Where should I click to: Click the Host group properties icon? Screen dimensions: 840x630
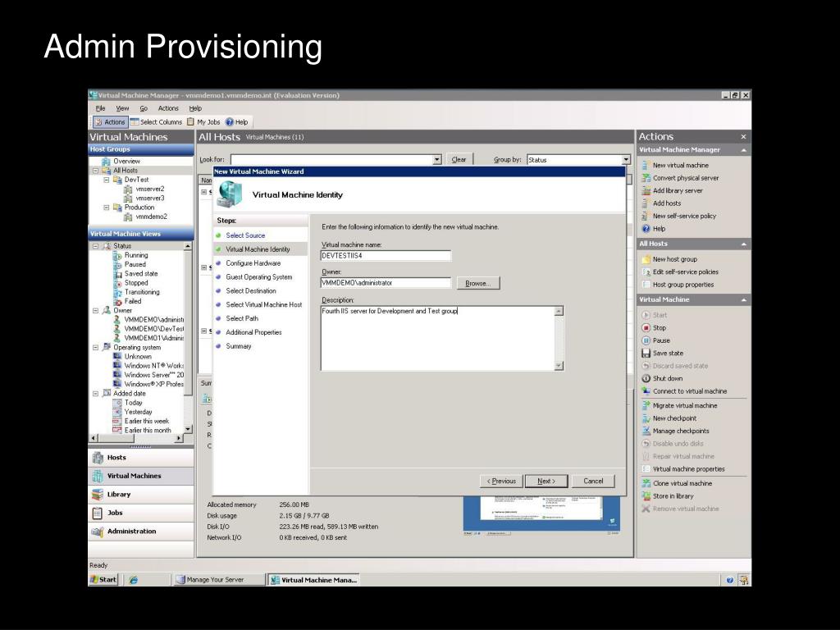coord(646,285)
